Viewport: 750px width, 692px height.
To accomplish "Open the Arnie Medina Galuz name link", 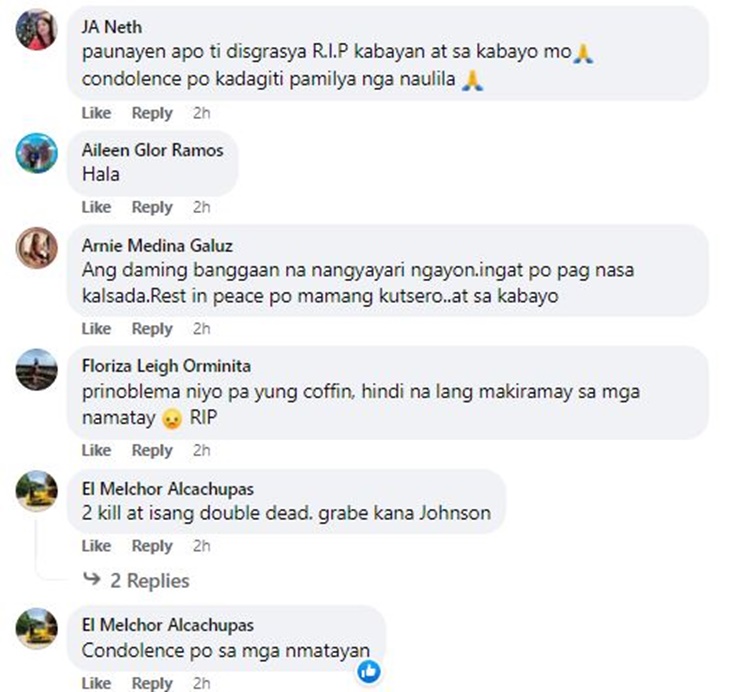I will point(157,245).
